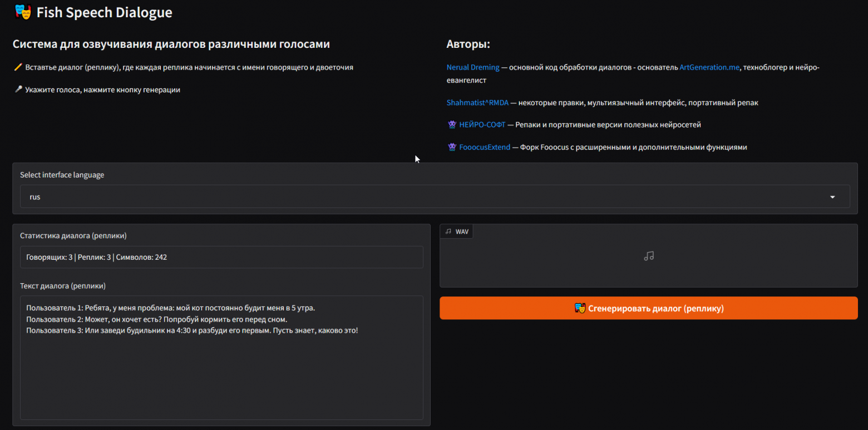
Task: Click the centered music note in the empty audio panel
Action: tap(648, 256)
